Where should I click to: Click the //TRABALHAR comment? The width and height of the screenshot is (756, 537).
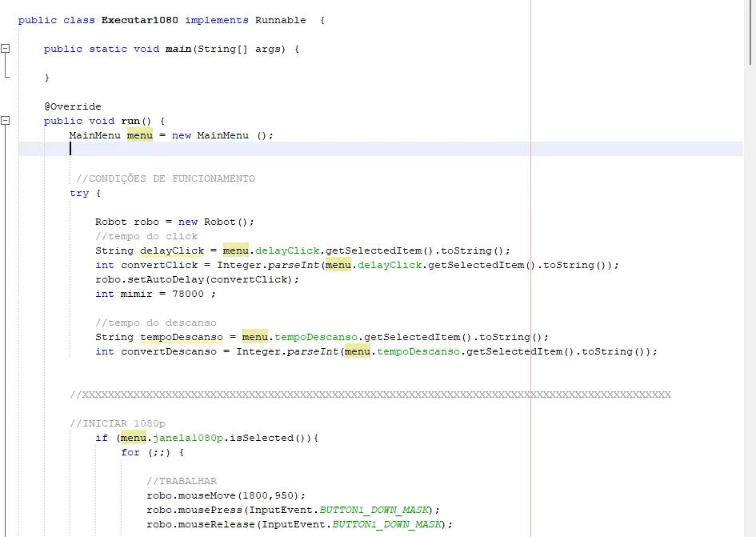(182, 481)
